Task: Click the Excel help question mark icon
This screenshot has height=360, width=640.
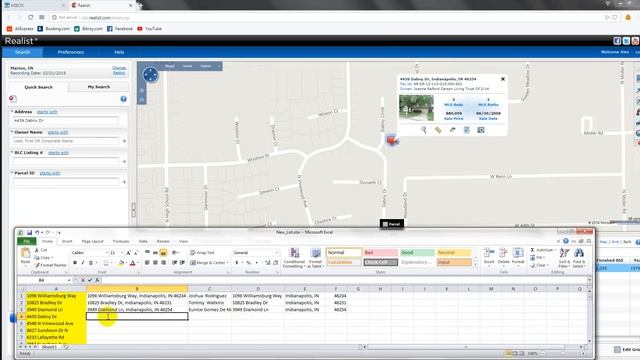Action: (x=566, y=241)
